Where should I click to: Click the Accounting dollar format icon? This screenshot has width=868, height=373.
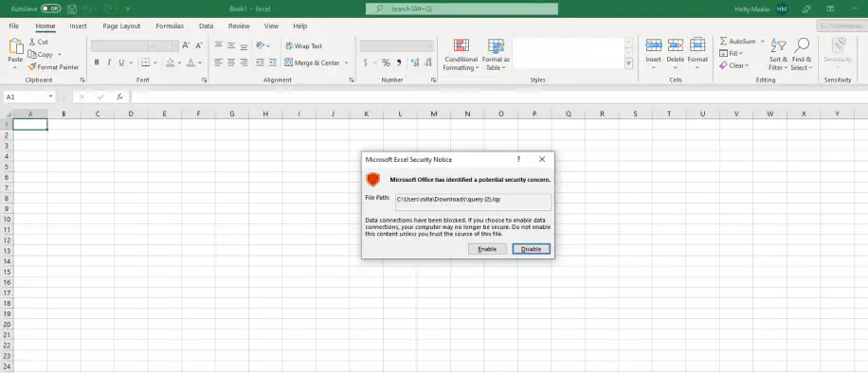pyautogui.click(x=366, y=62)
